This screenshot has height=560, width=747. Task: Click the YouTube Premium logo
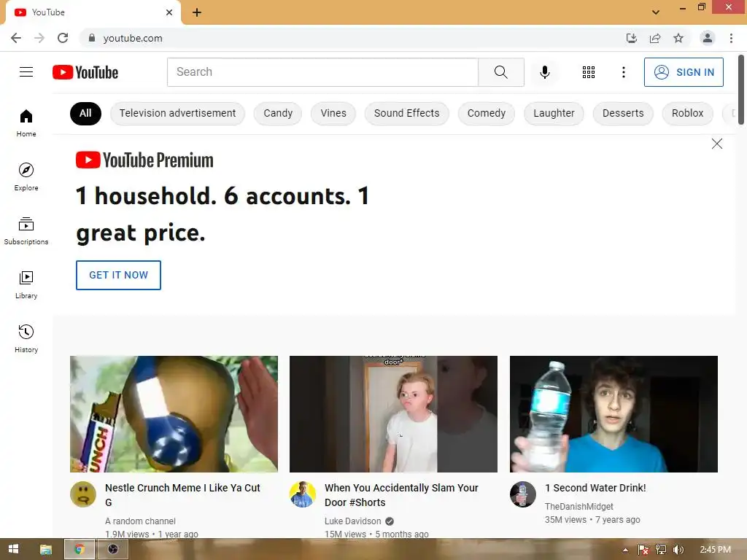[144, 160]
